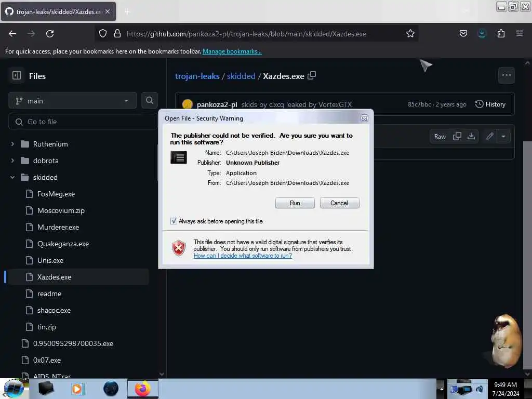This screenshot has height=399, width=532.
Task: Open the edit options dropdown arrow
Action: coord(503,137)
